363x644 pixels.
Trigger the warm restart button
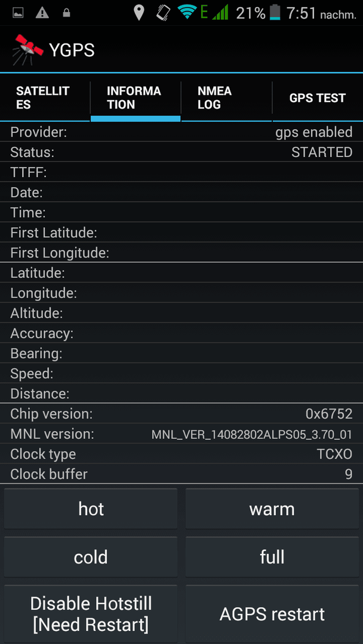(272, 509)
